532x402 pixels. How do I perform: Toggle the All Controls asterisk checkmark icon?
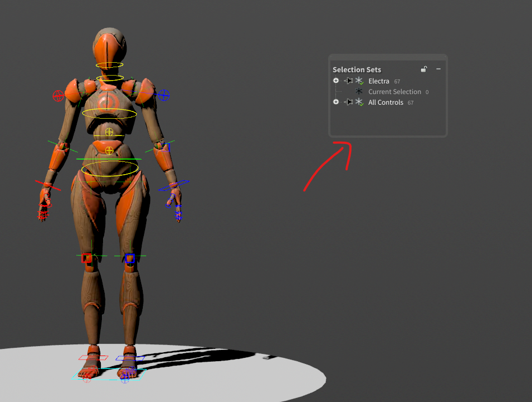pyautogui.click(x=359, y=102)
